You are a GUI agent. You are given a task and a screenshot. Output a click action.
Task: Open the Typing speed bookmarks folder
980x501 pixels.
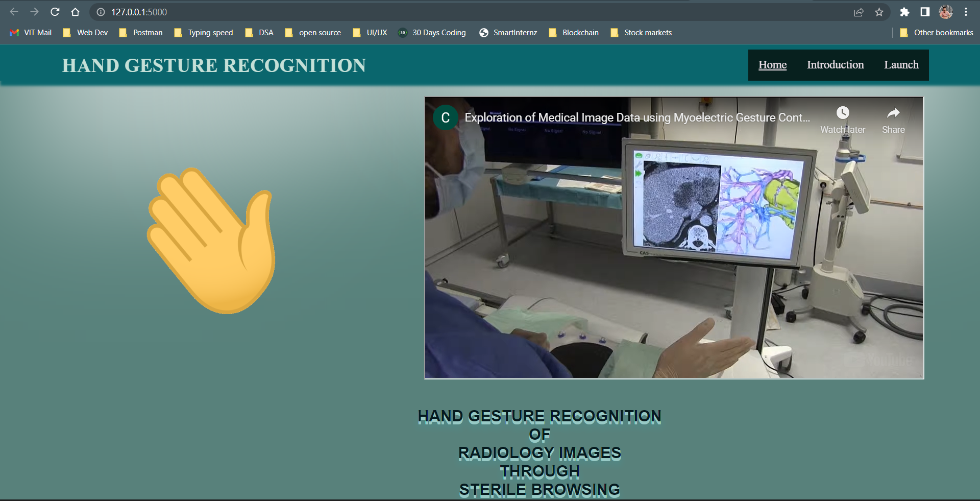204,33
